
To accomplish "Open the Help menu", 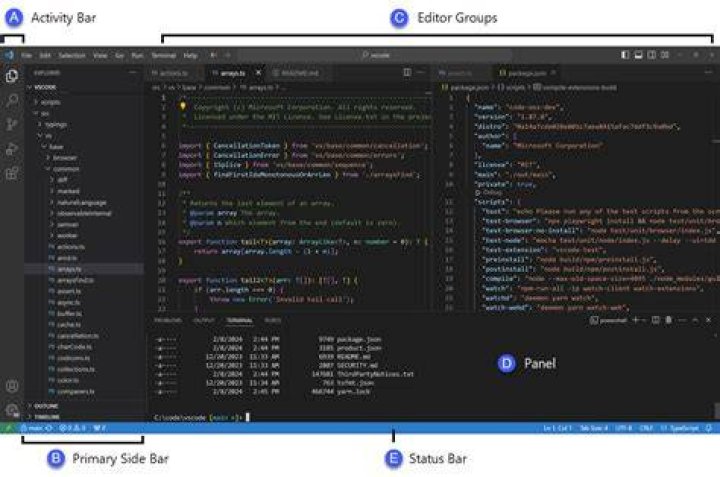I will tap(191, 56).
